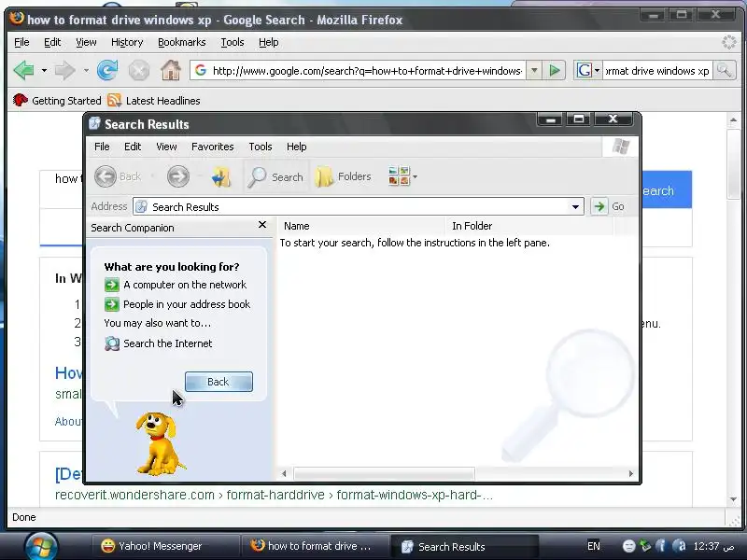Switch to Yahoo! Messenger taskbar button
The height and width of the screenshot is (560, 747).
(x=164, y=546)
